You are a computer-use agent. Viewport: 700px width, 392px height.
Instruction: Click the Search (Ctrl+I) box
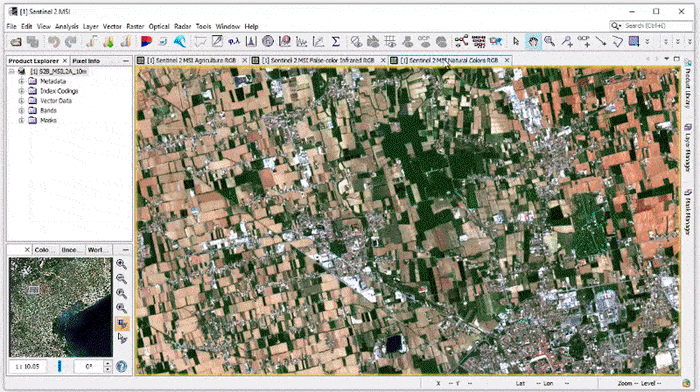651,26
